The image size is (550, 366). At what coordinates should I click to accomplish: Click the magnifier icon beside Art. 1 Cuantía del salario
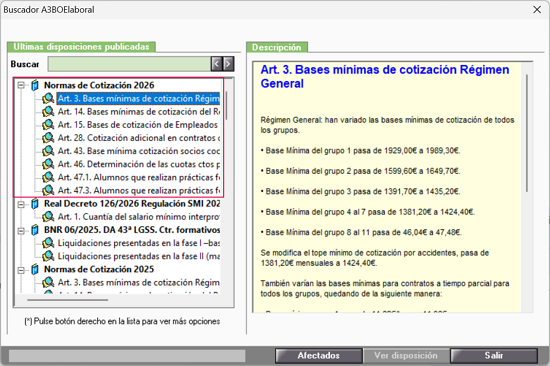[48, 217]
